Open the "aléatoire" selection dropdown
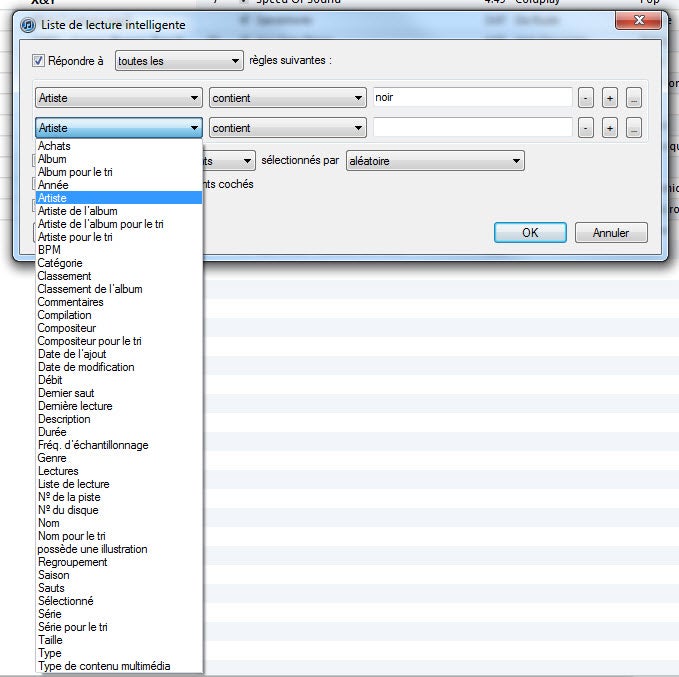This screenshot has height=677, width=679. tap(434, 161)
